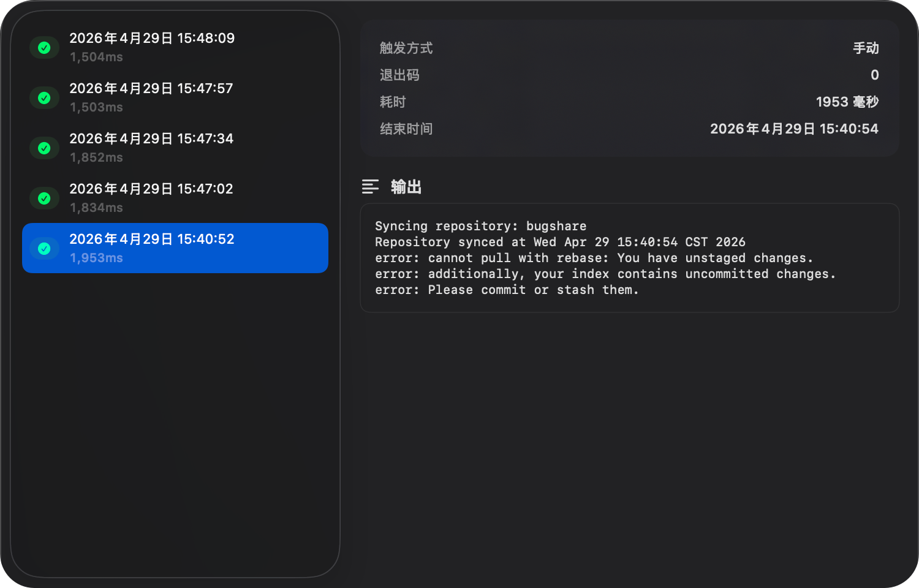The image size is (919, 588).
Task: Select run 2026年4月29日 15:47:34
Action: (x=175, y=148)
